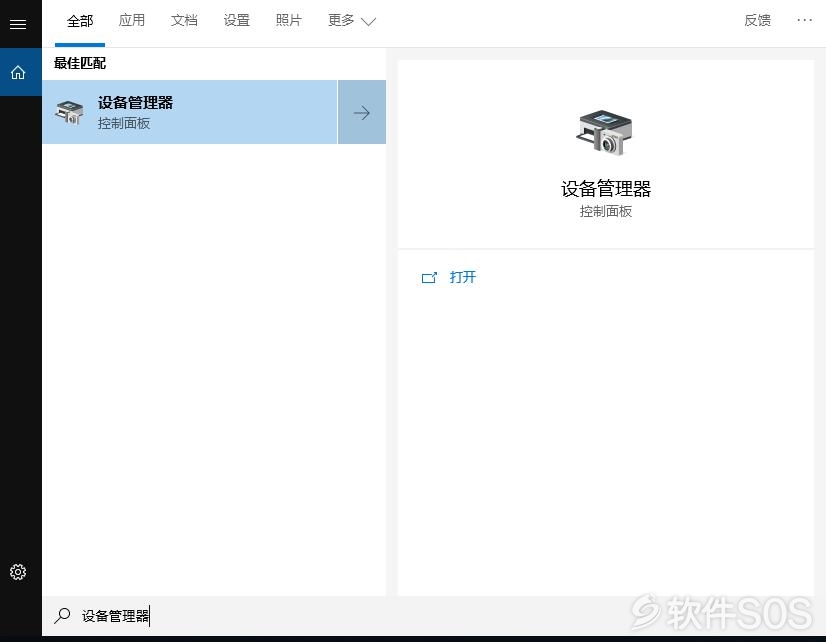The image size is (826, 642).
Task: Click the 设备管理器 icon in best match
Action: tap(69, 112)
